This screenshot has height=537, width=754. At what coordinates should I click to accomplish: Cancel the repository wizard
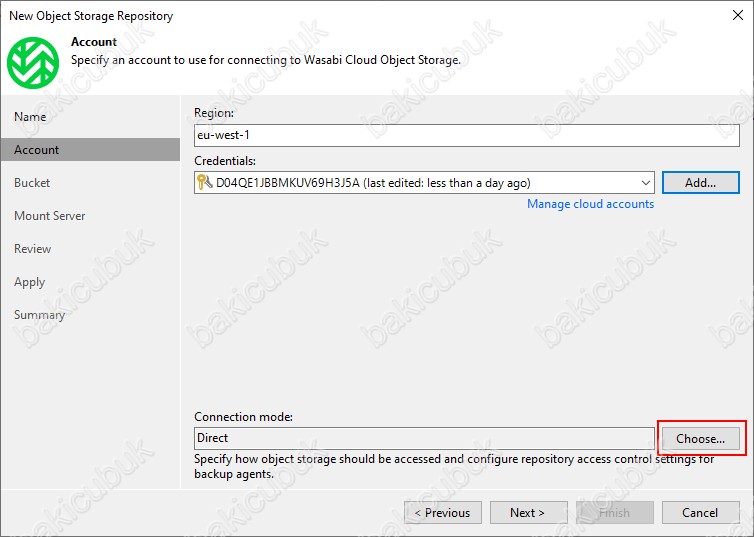(701, 513)
